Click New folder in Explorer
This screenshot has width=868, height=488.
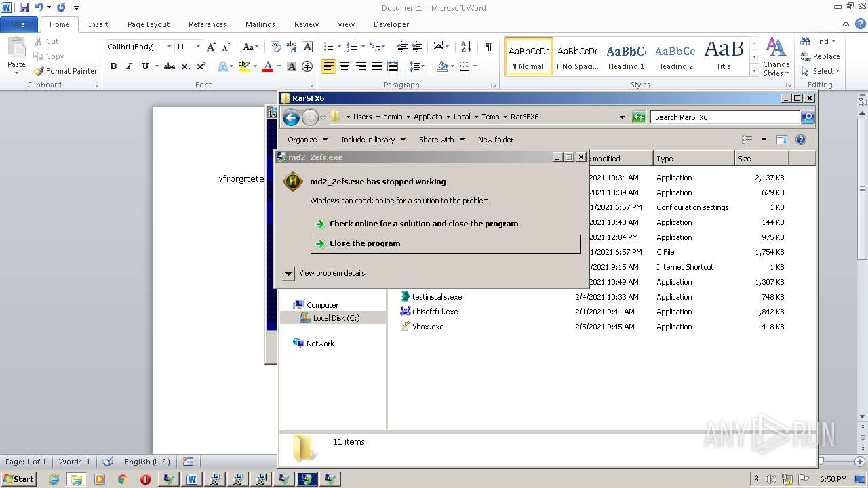coord(496,140)
